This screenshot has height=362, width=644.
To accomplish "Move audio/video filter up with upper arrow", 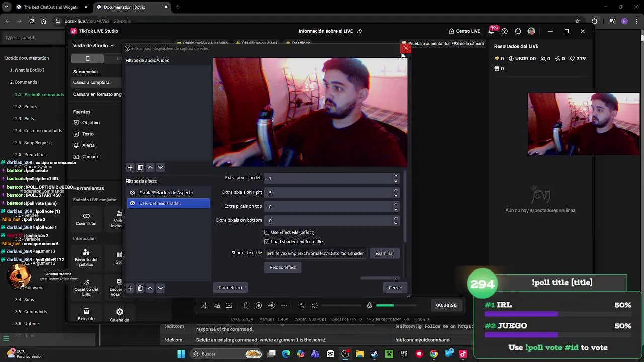I will click(x=150, y=167).
